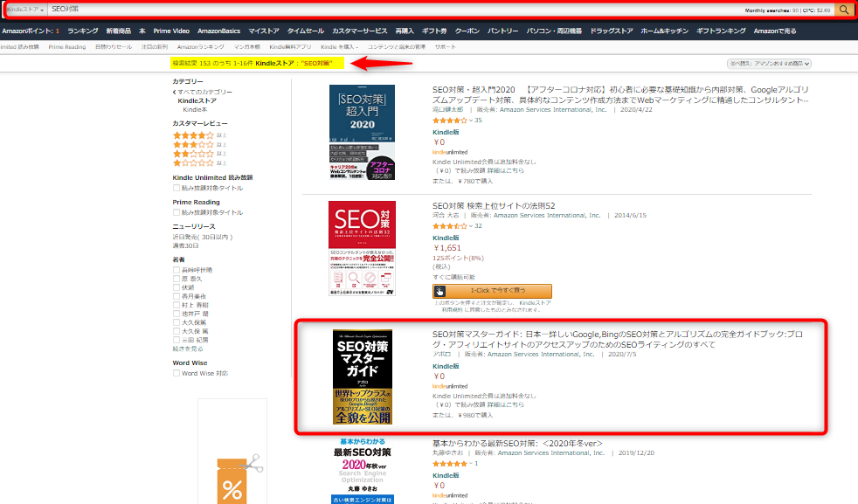Expand author list with 続きを見る
The image size is (858, 504).
point(188,349)
